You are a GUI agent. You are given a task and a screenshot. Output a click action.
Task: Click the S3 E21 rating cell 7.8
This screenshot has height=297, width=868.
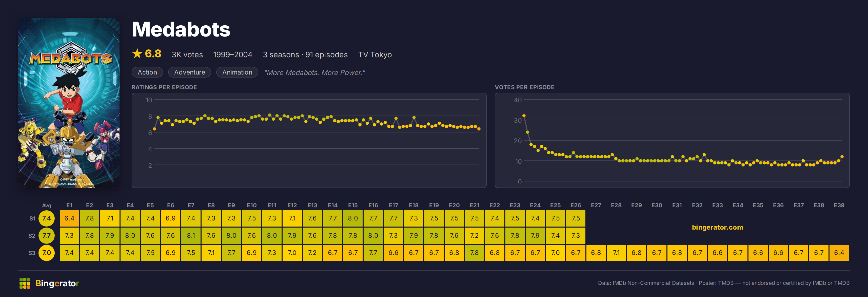(x=475, y=252)
